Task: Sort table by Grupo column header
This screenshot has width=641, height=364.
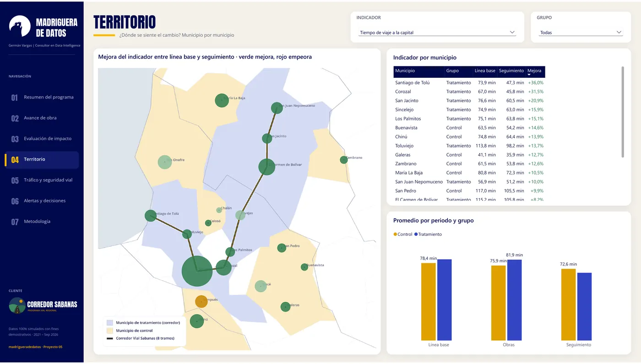Action: tap(458, 71)
